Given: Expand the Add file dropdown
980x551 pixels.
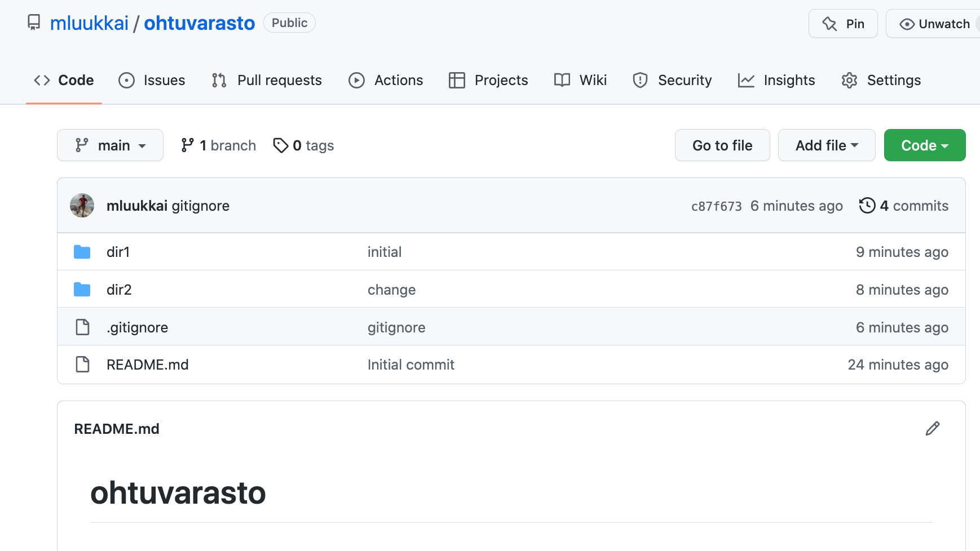Looking at the screenshot, I should point(826,145).
